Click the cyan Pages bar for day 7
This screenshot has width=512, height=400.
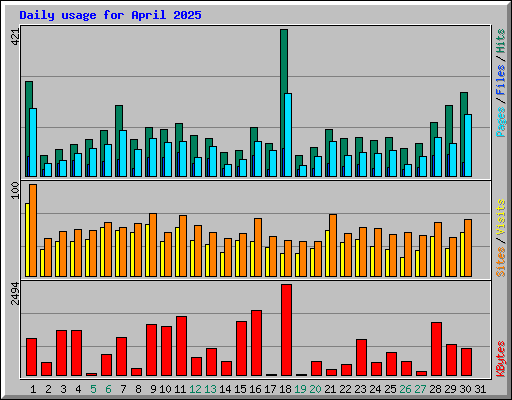pos(123,153)
